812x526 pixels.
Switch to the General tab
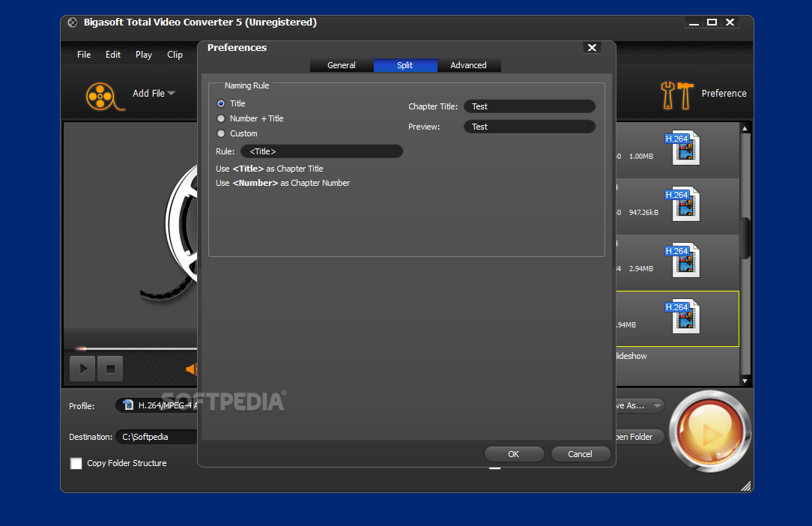[342, 65]
